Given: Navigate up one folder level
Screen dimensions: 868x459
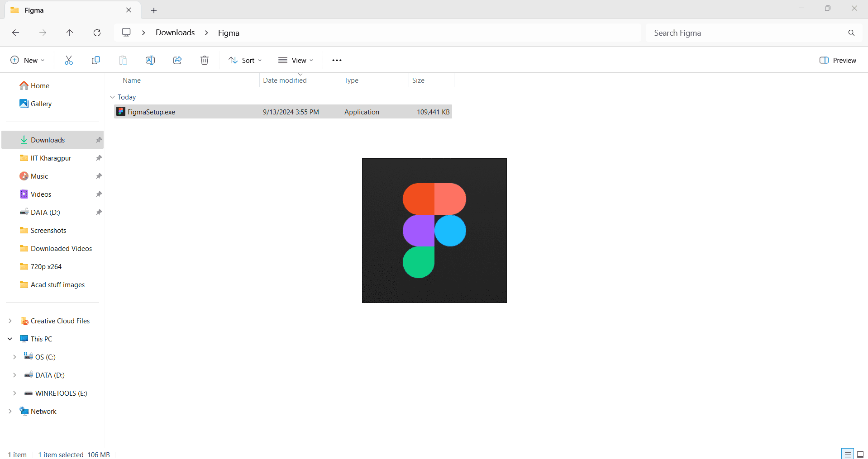Looking at the screenshot, I should (70, 33).
